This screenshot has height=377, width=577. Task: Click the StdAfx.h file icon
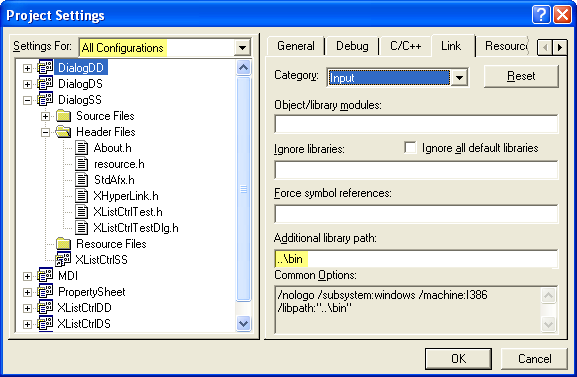point(81,180)
